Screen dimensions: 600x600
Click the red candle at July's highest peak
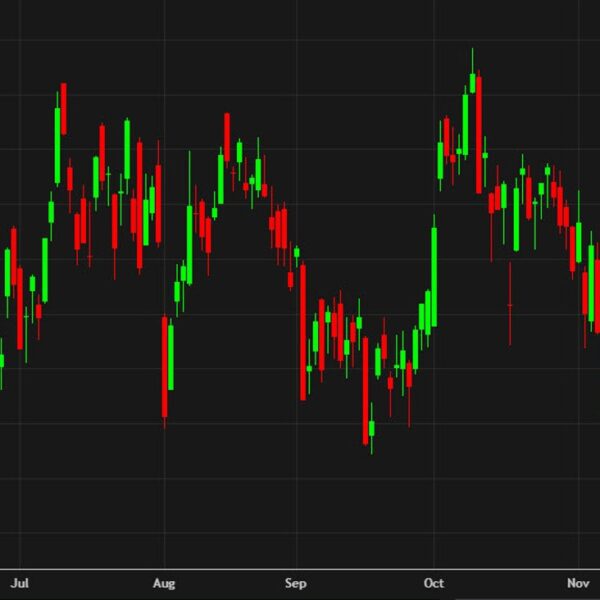(x=64, y=108)
